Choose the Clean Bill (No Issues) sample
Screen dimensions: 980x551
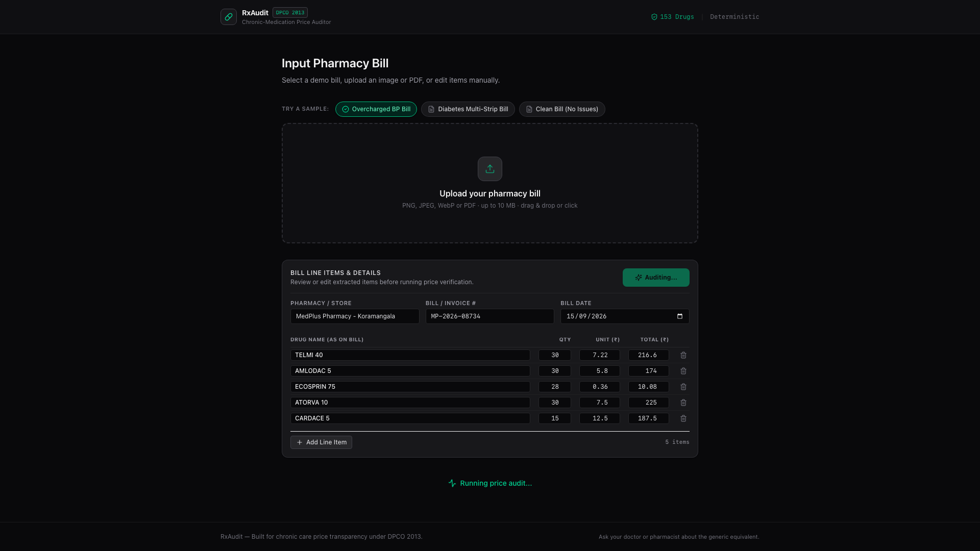point(562,109)
